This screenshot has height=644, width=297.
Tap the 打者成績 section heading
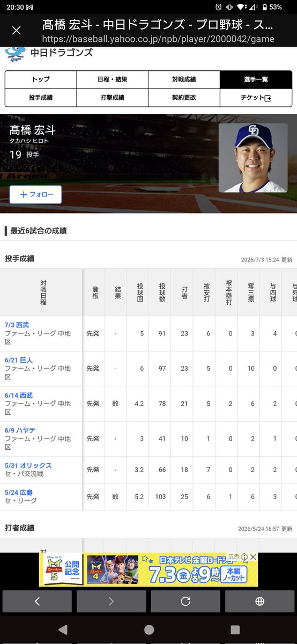tap(19, 528)
